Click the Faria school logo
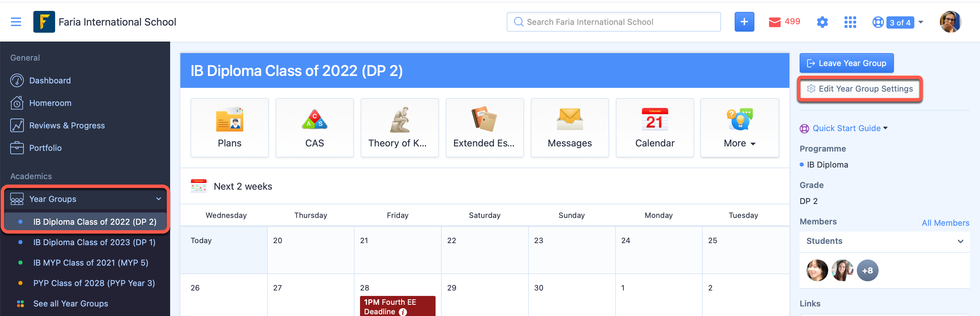The width and height of the screenshot is (980, 316). [44, 22]
